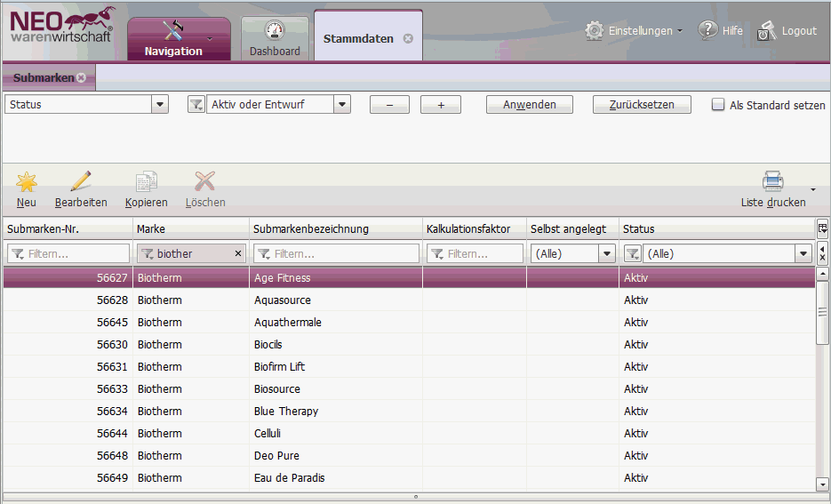Expand the Aktiv oder Entwurf dropdown
Image resolution: width=831 pixels, height=504 pixels.
(x=342, y=104)
